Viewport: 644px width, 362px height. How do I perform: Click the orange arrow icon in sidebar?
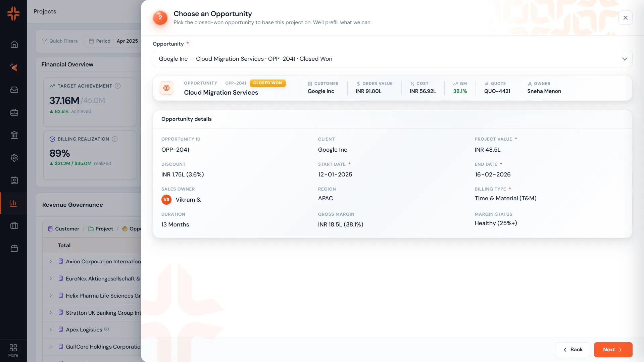pos(14,67)
